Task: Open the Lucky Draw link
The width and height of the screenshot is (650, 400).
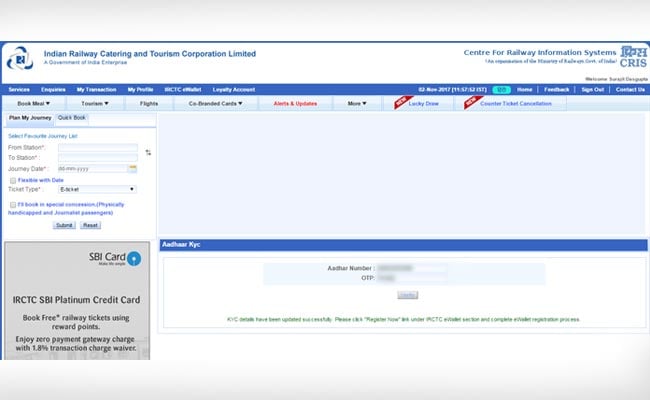Action: pyautogui.click(x=423, y=104)
